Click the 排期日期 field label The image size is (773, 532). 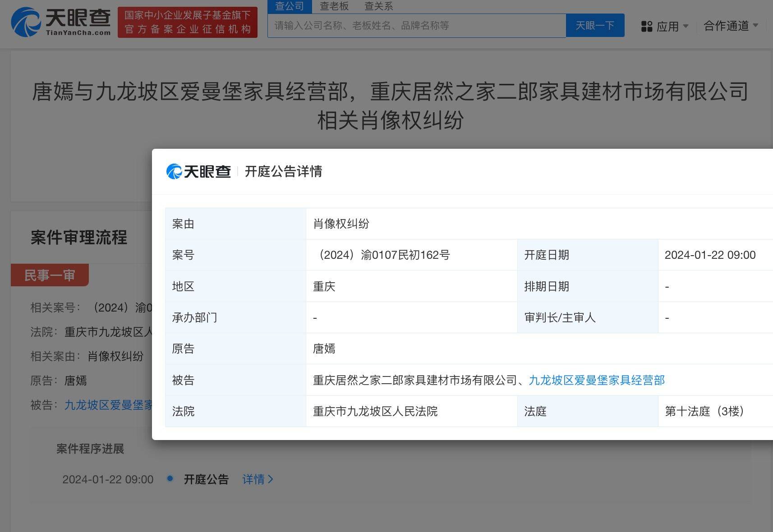tap(547, 286)
